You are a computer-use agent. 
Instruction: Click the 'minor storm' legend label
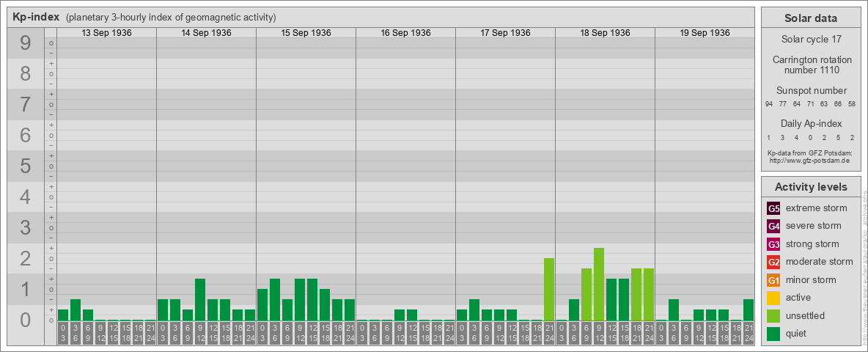[x=812, y=279]
